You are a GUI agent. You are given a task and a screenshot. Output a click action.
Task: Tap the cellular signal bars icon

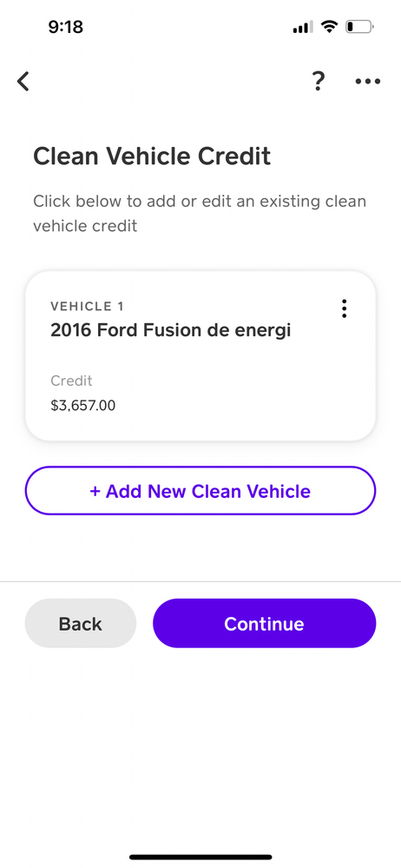303,26
